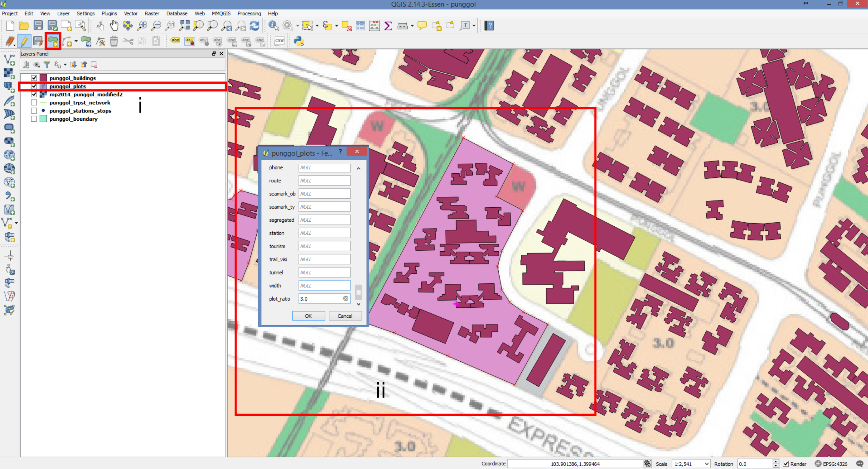Open the Python console icon
The width and height of the screenshot is (868, 469).
(298, 41)
